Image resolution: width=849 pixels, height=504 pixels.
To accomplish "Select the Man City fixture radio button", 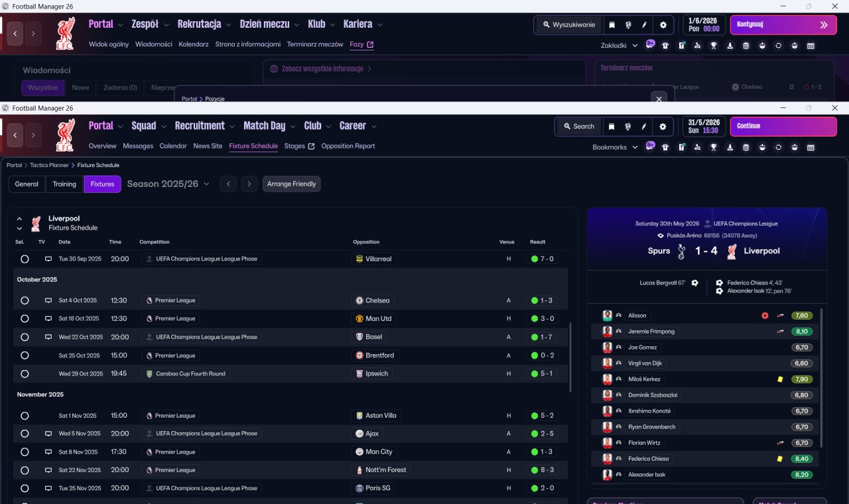I will point(25,452).
